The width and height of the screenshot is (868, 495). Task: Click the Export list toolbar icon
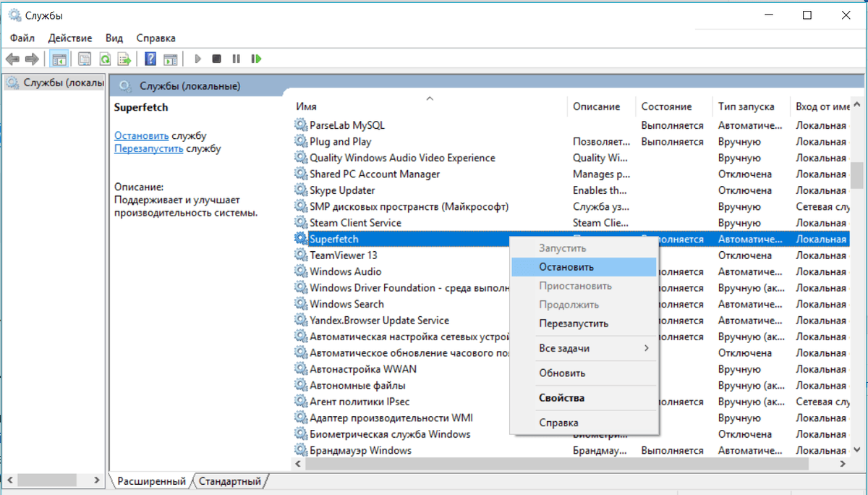[124, 59]
